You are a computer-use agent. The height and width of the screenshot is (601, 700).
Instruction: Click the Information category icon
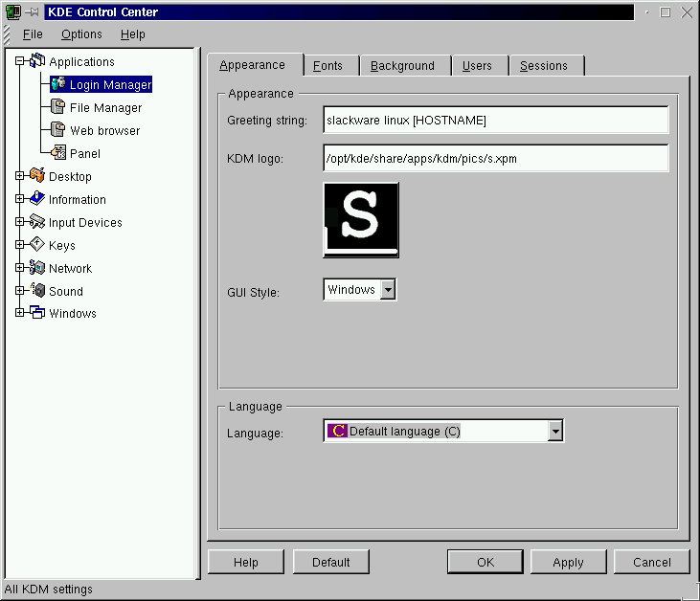click(37, 198)
